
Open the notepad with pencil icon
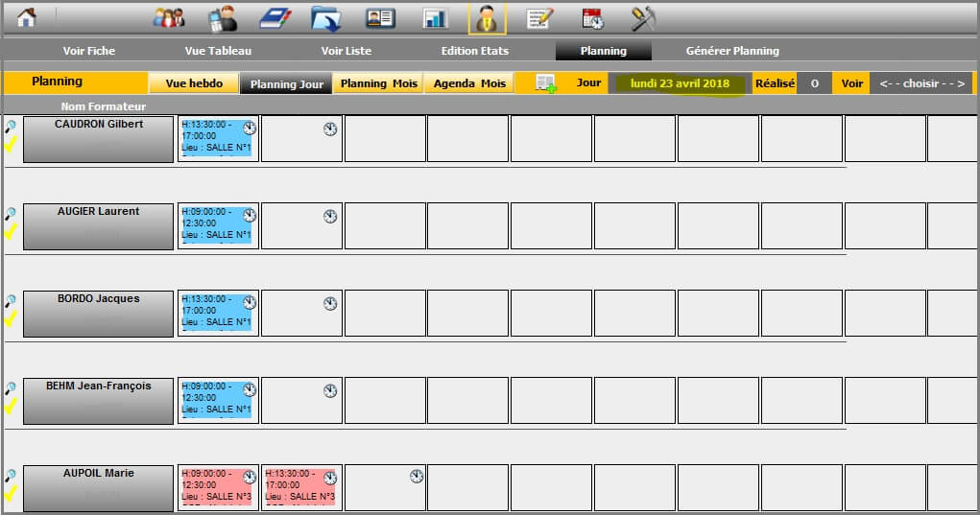(540, 18)
